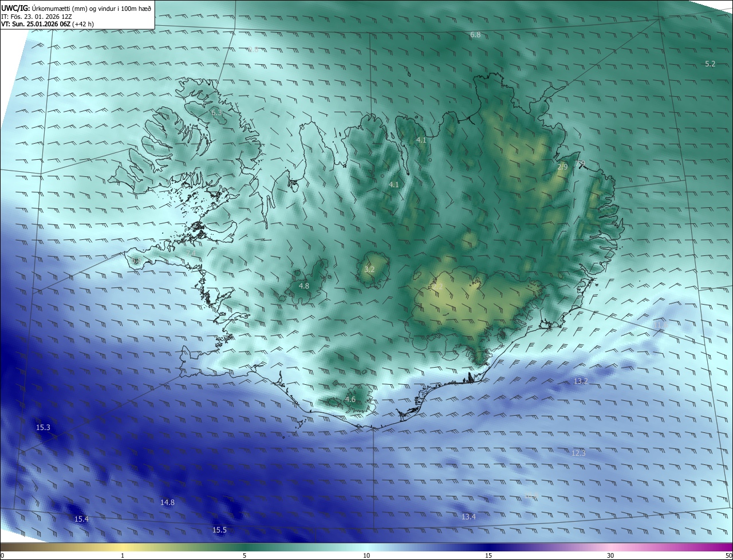Screen dimensions: 733x560
Task: Select the colorbar tick labeled 10
Action: (366, 555)
